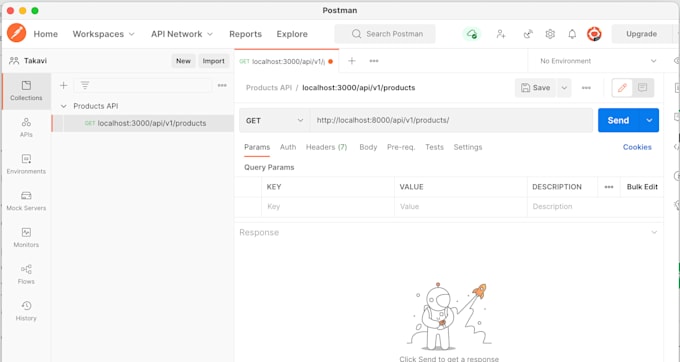The image size is (680, 362).
Task: Switch to the Pre-req. tab
Action: pyautogui.click(x=401, y=147)
